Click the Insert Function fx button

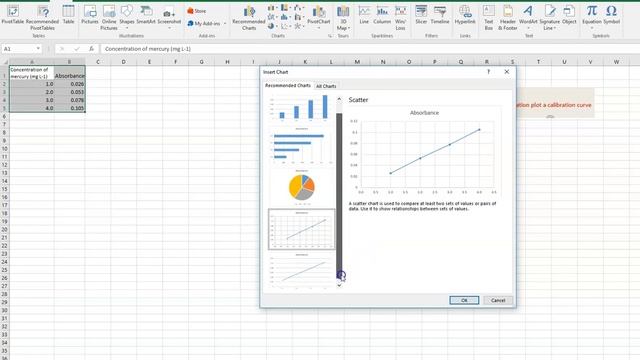91,49
